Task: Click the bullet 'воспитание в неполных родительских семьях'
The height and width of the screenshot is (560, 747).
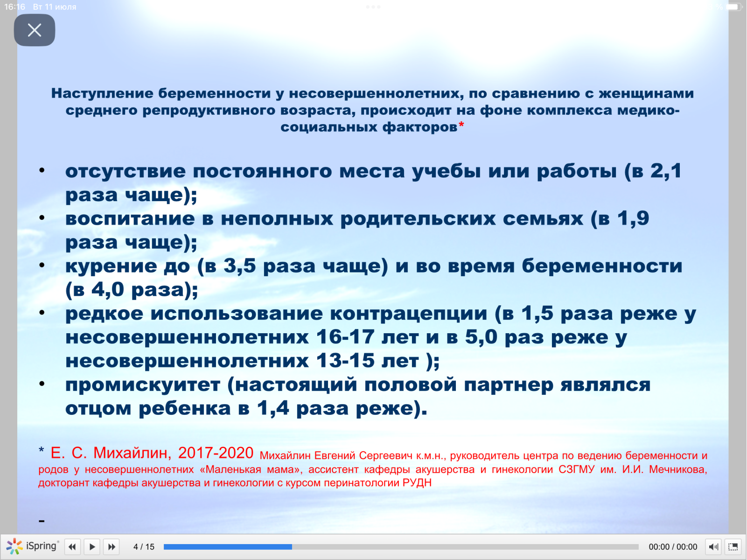Action: 357,230
